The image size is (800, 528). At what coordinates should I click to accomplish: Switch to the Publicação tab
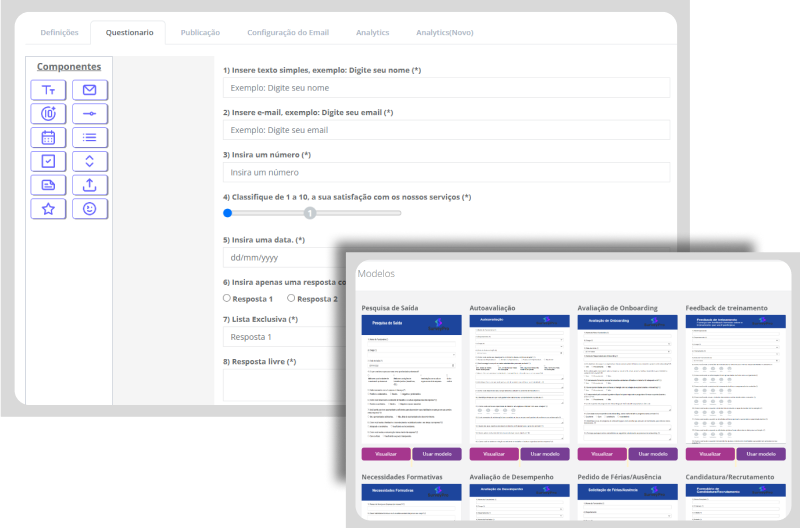coord(200,32)
